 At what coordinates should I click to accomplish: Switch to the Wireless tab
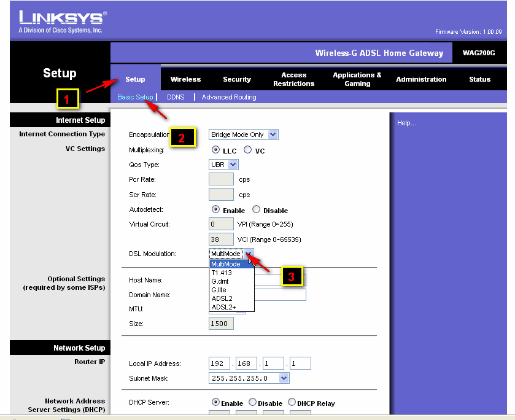pos(185,79)
